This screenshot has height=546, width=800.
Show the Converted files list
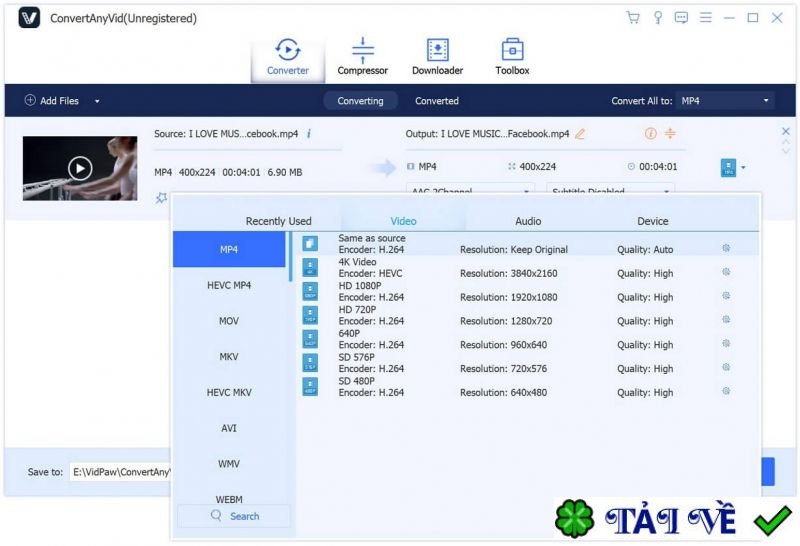tap(437, 101)
